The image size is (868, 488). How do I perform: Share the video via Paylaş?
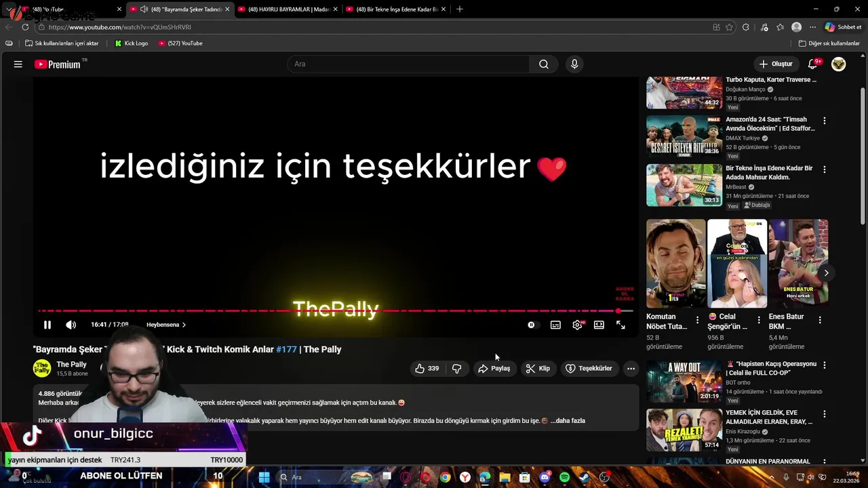click(x=494, y=368)
